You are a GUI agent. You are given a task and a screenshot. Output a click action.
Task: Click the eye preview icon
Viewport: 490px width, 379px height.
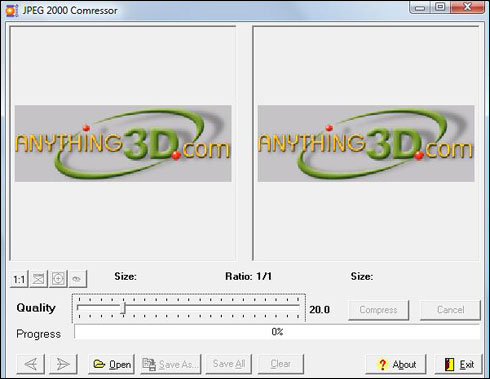click(77, 279)
